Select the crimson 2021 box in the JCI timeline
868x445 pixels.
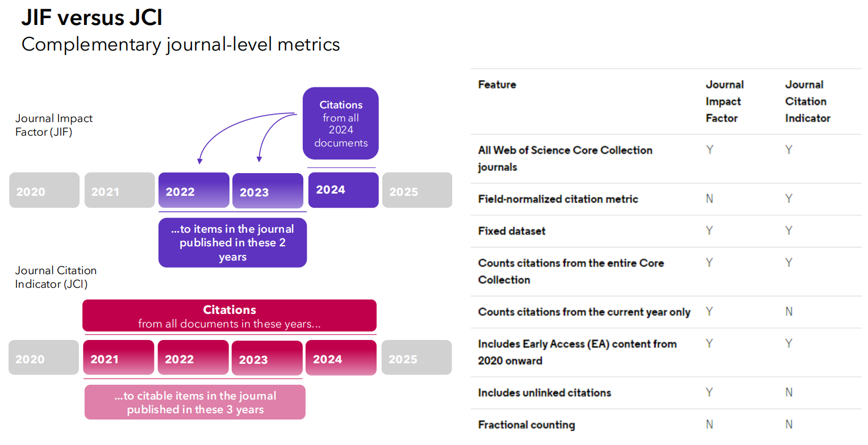[119, 358]
